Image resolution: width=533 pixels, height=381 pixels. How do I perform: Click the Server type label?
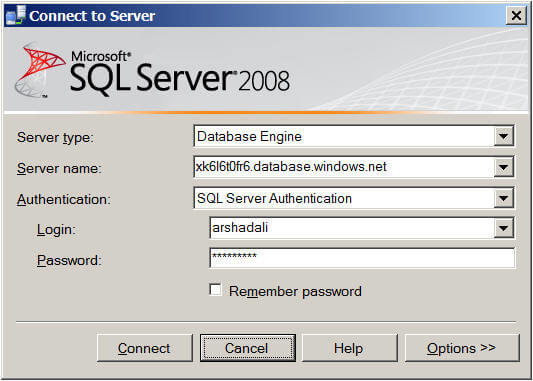click(x=55, y=138)
